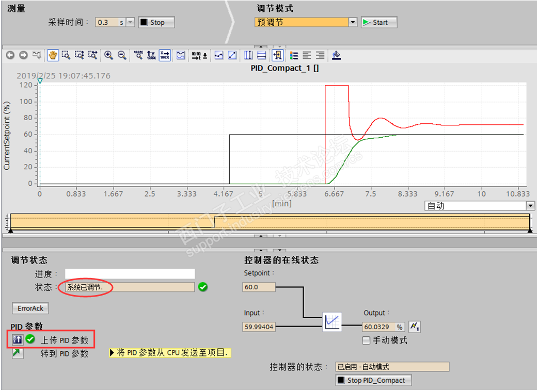Click the up arrow handle below the overview strip

click(261, 236)
